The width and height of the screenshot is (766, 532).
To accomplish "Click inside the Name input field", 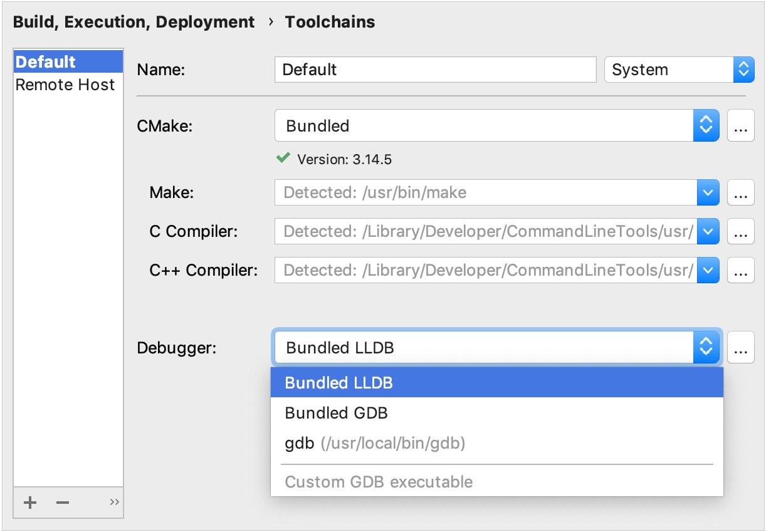I will (435, 70).
